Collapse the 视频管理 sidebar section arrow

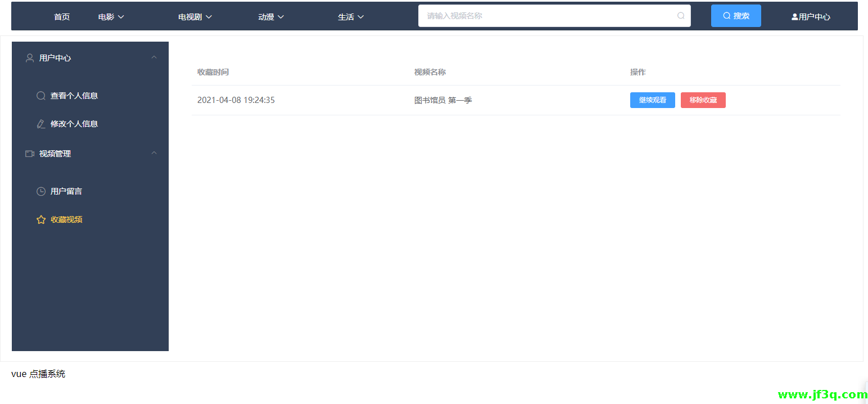coord(154,153)
